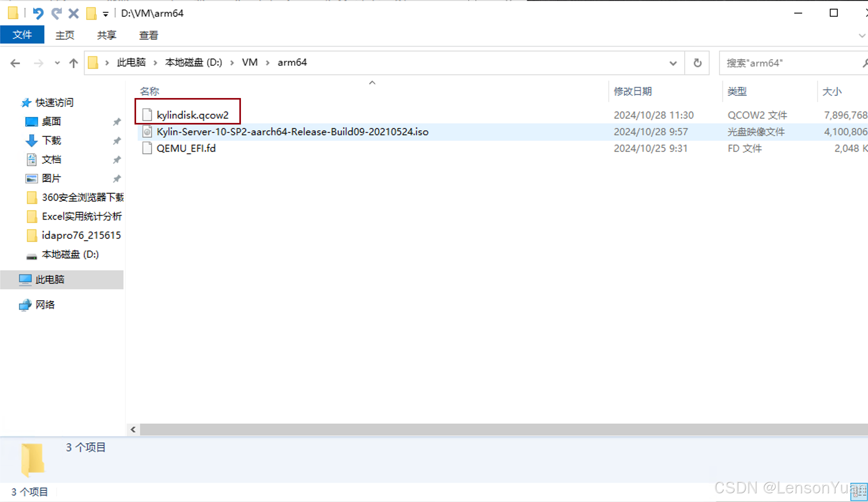Open 360安全浏览器下载 folder in navigation pane
This screenshot has height=502, width=868.
tap(83, 197)
